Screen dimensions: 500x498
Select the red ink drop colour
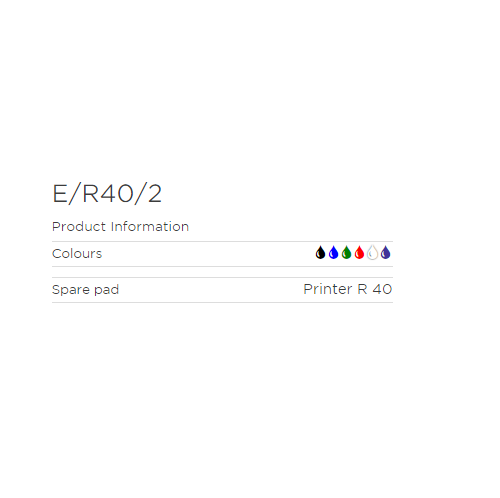[359, 253]
